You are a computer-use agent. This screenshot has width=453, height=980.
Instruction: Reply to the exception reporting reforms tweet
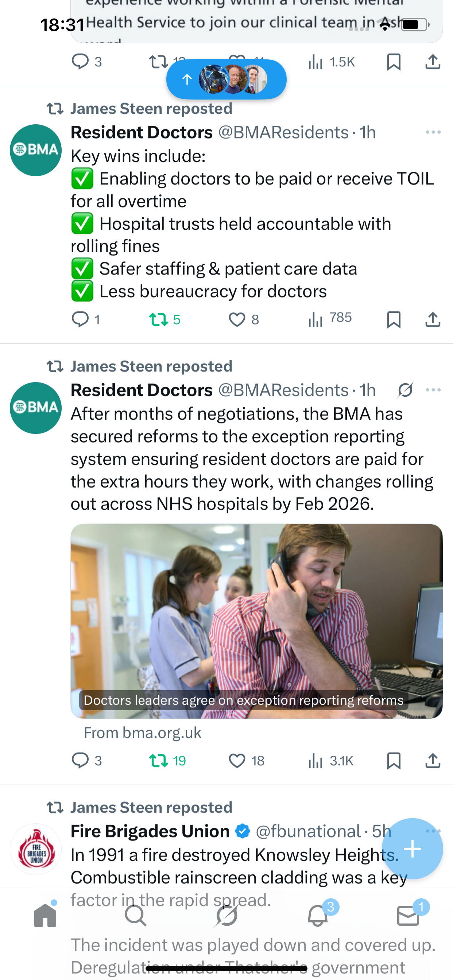click(80, 761)
